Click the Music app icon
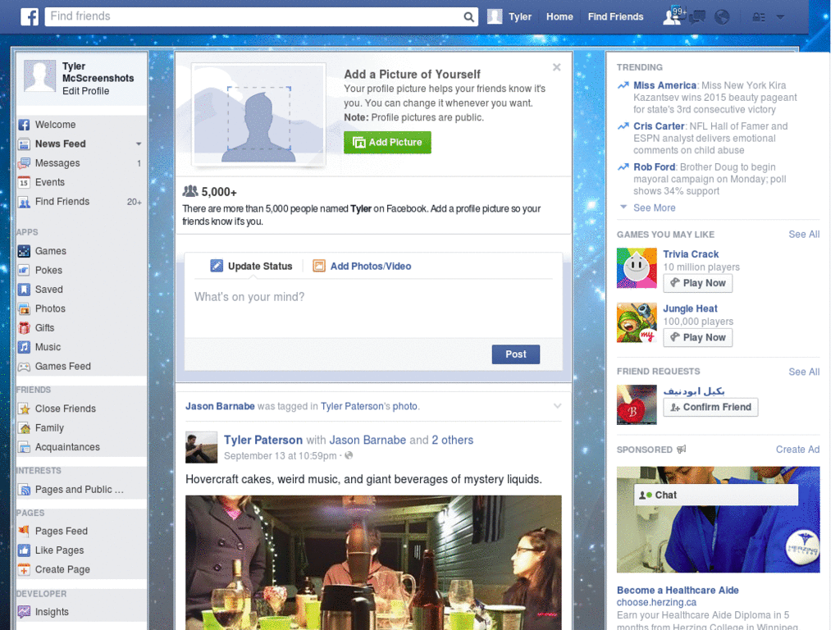This screenshot has width=840, height=630. click(24, 347)
